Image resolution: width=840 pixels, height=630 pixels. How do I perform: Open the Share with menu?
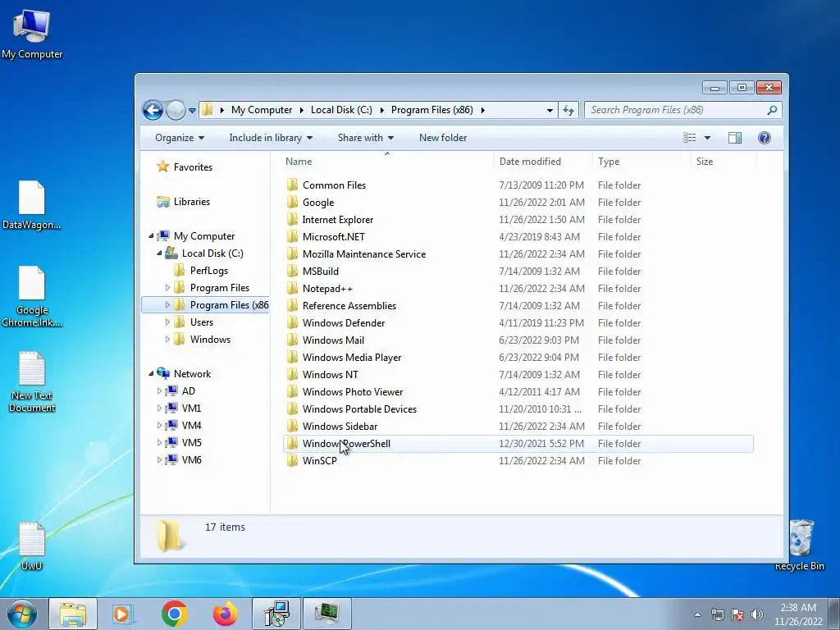365,138
